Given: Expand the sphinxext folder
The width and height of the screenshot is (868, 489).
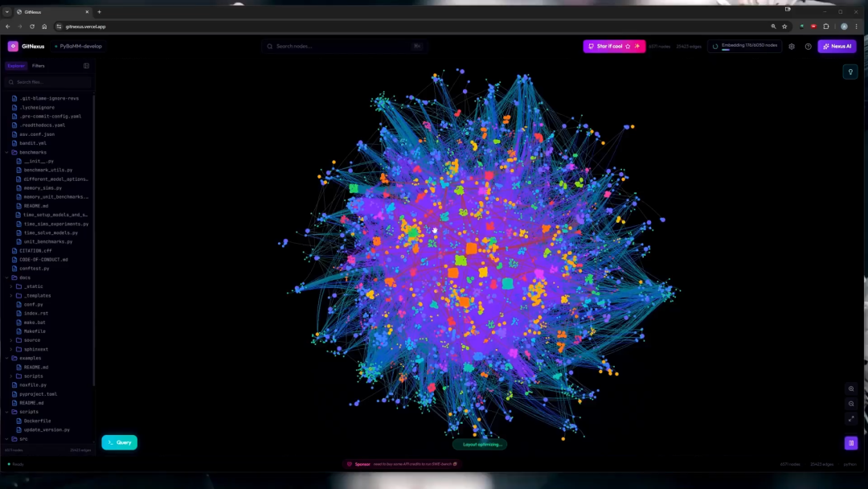Looking at the screenshot, I should point(11,349).
